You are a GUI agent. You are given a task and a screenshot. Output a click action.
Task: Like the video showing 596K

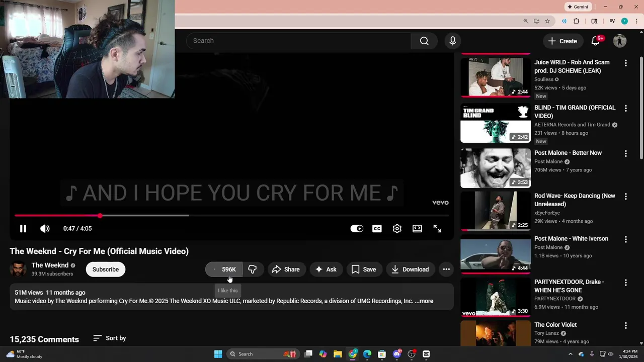pyautogui.click(x=224, y=269)
